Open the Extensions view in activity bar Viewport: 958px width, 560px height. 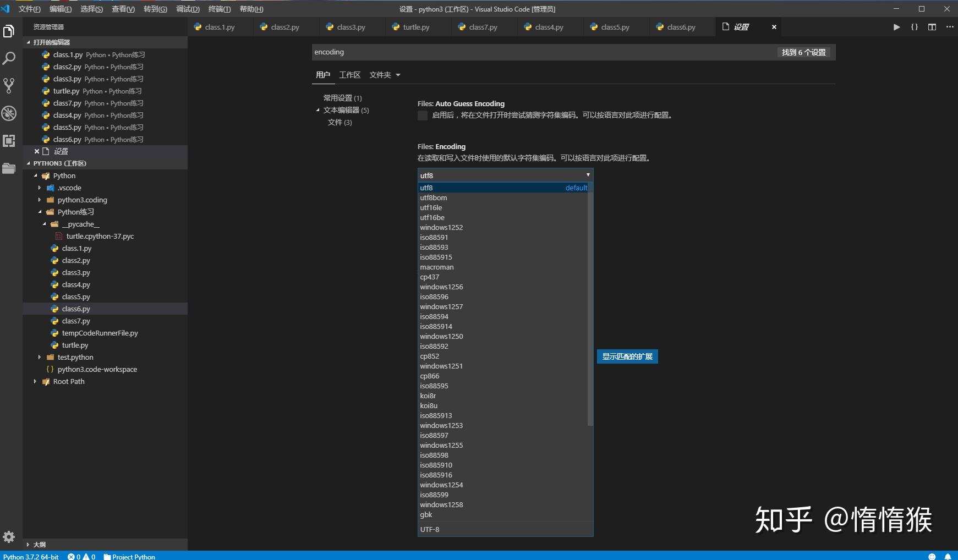(9, 141)
